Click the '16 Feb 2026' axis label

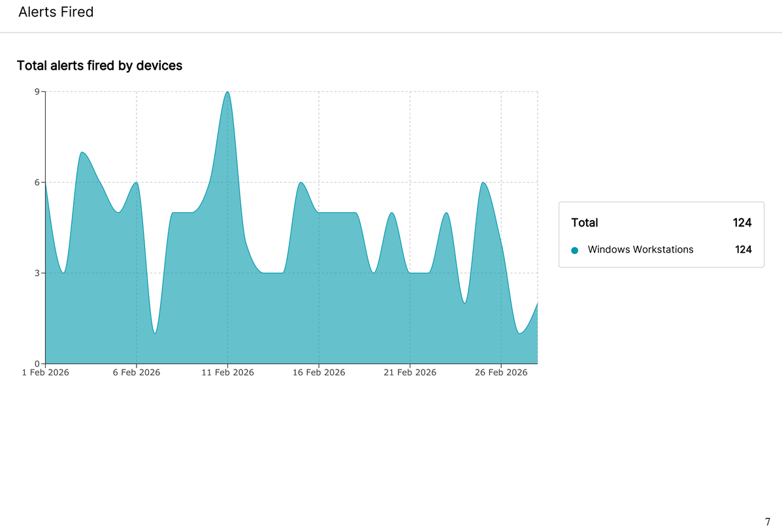319,373
